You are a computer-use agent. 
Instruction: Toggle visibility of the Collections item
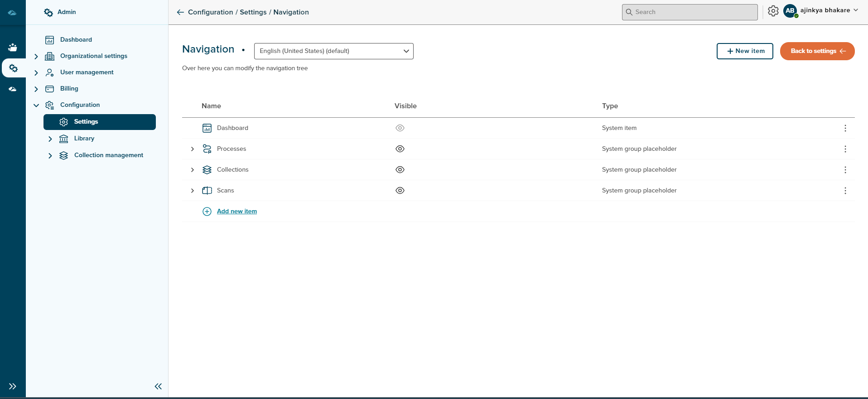click(x=400, y=170)
